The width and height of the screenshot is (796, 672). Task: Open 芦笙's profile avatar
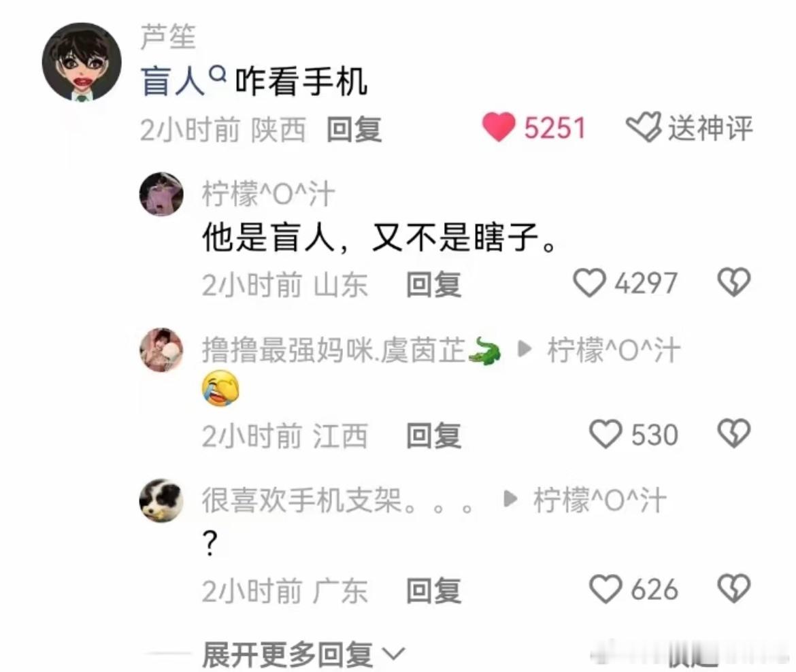point(82,62)
